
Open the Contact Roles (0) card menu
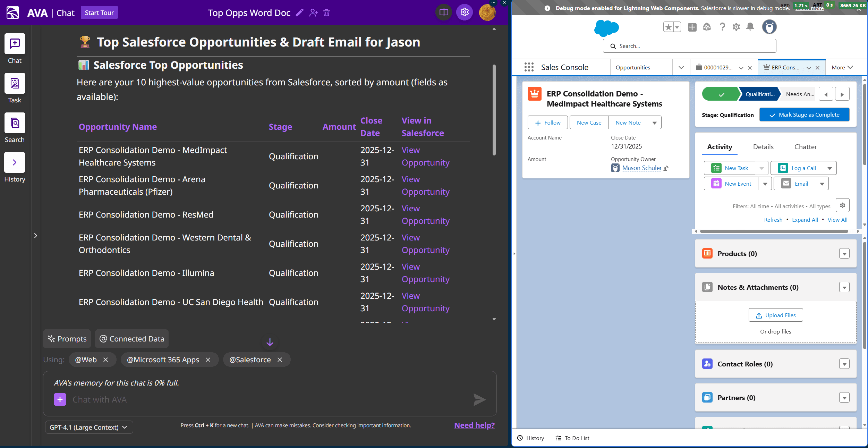tap(844, 364)
